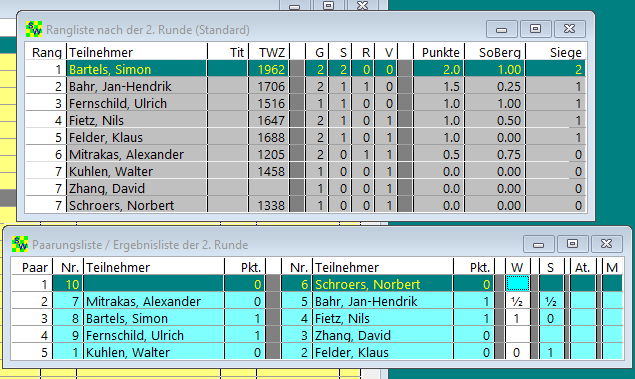
Task: Click the TWZ column header
Action: tap(272, 52)
